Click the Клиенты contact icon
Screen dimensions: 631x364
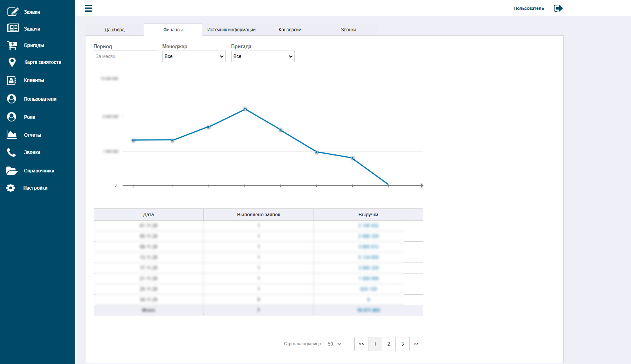tap(12, 80)
